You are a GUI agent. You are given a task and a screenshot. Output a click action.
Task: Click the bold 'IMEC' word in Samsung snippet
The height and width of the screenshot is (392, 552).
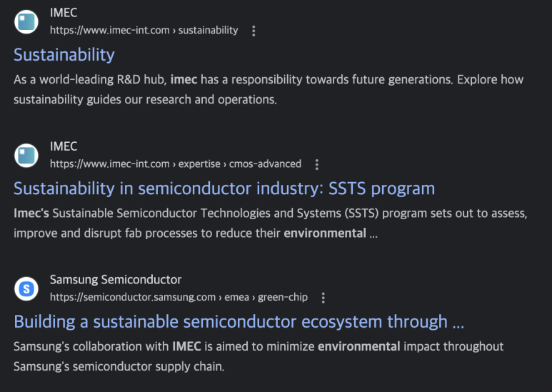click(186, 346)
